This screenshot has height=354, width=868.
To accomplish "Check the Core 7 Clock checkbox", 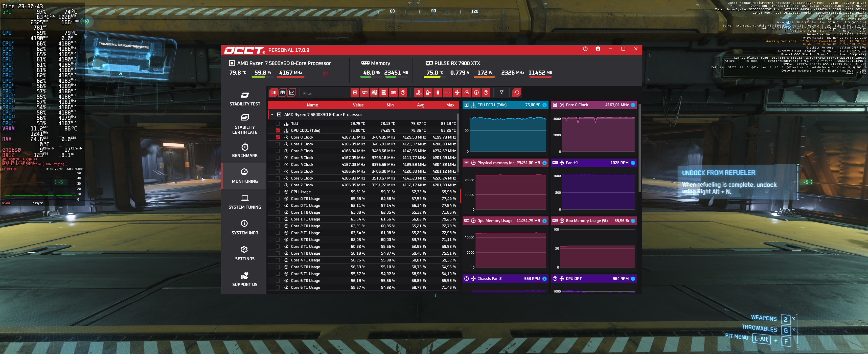I will coord(278,185).
